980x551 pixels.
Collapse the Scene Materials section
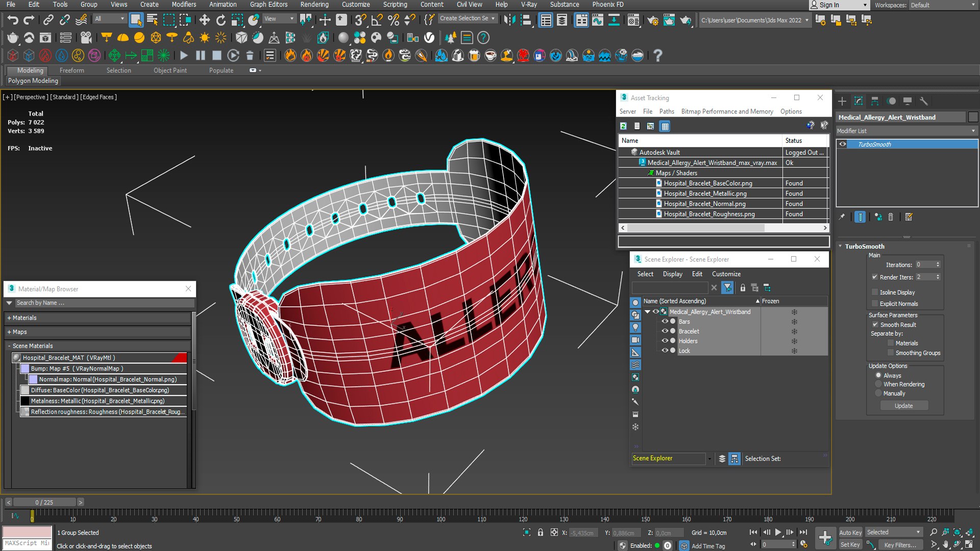click(9, 346)
